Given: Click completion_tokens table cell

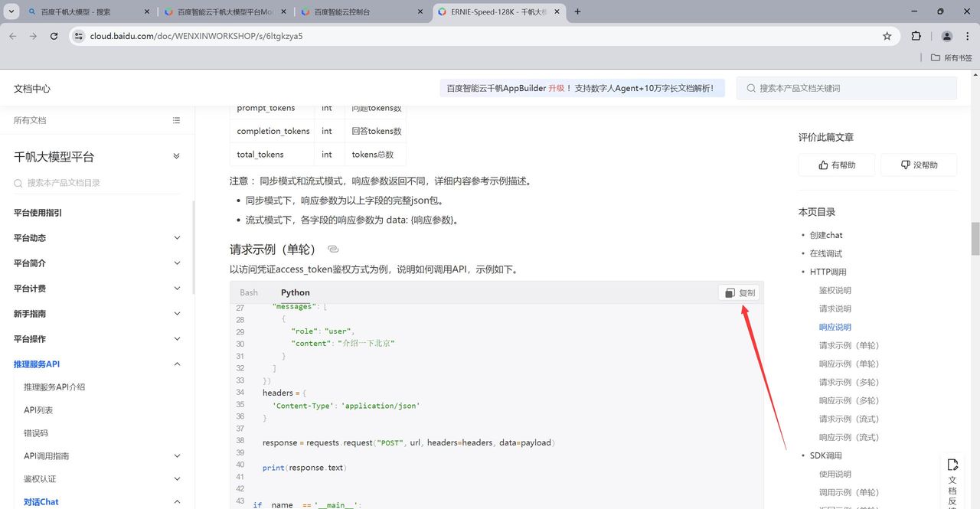Looking at the screenshot, I should 272,132.
